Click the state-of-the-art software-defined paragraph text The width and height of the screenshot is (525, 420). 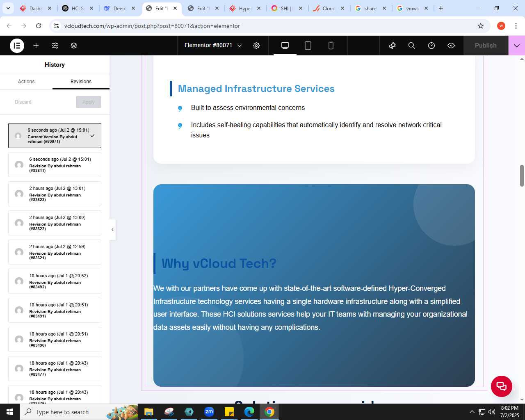310,308
